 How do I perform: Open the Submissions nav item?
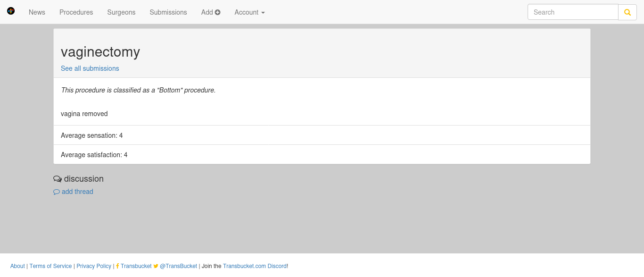pos(168,12)
